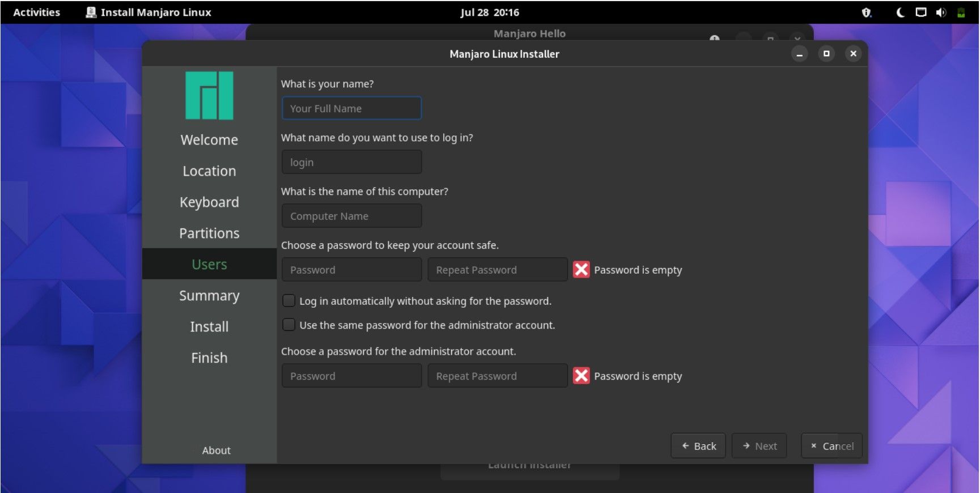
Task: Select the Users step in the sidebar
Action: (209, 264)
